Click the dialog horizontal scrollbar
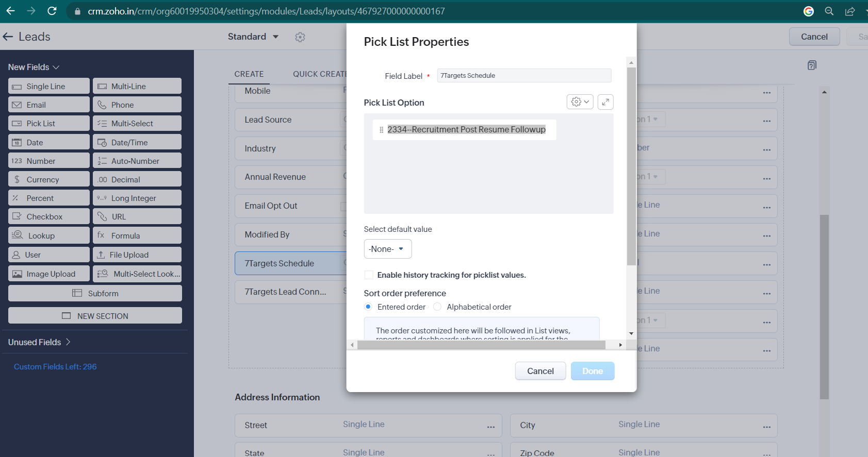The height and width of the screenshot is (457, 868). [481, 345]
